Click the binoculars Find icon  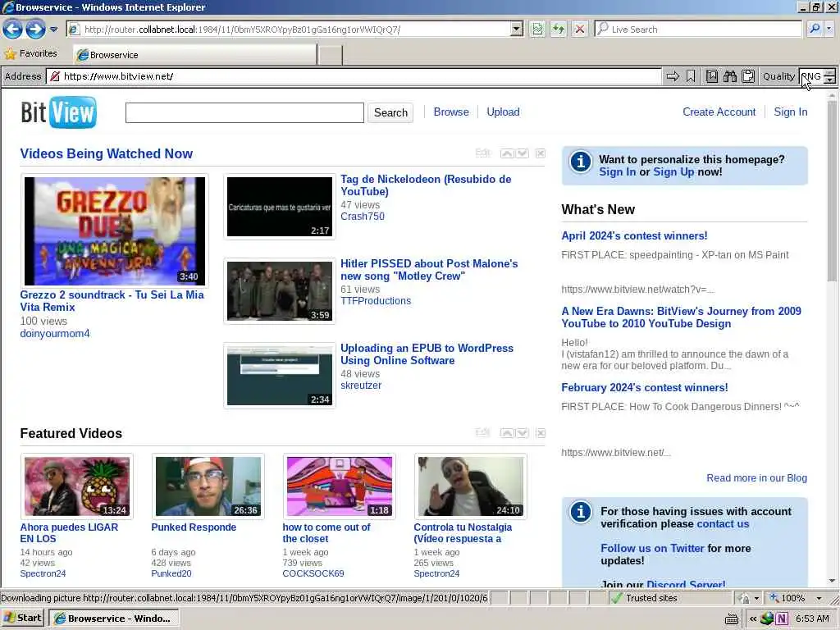click(x=729, y=76)
